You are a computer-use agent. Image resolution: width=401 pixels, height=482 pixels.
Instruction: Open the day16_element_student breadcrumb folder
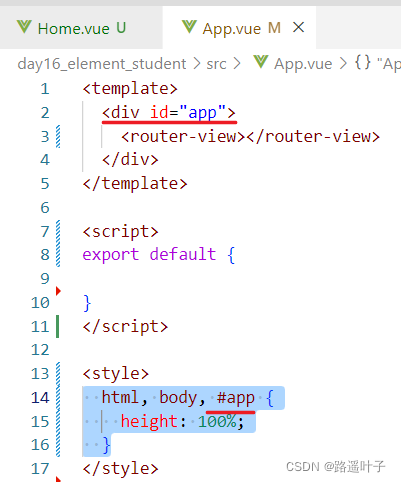coord(102,64)
